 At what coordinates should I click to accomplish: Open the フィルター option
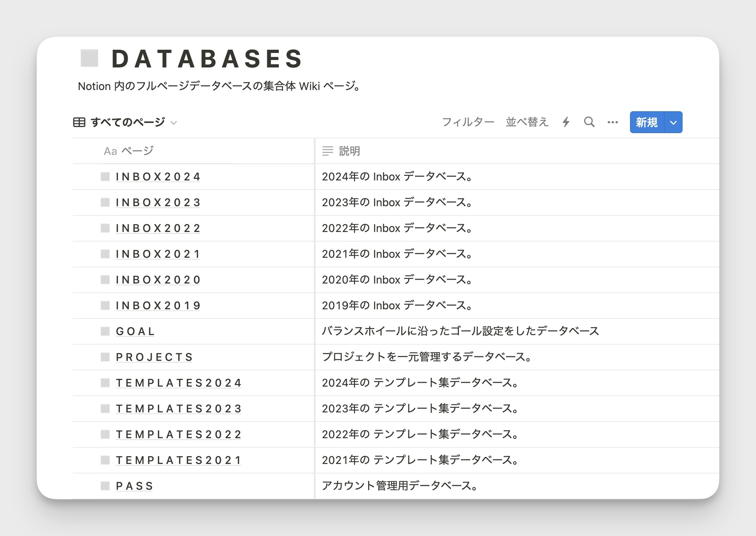(468, 122)
